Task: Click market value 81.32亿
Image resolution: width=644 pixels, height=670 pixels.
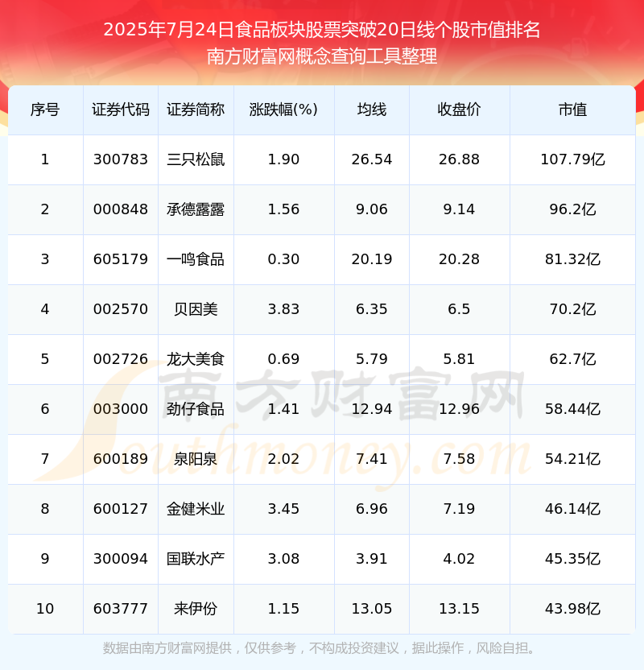Action: coord(572,259)
